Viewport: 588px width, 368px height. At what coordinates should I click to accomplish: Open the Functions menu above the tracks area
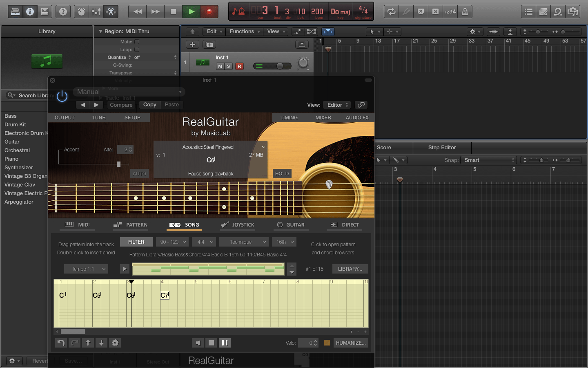(244, 31)
